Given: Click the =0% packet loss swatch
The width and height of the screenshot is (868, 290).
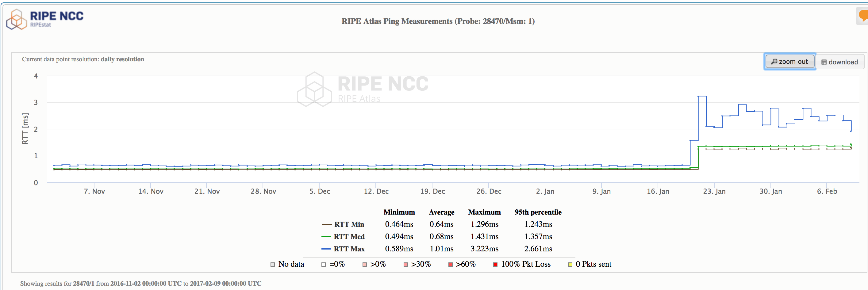Looking at the screenshot, I should tap(324, 264).
